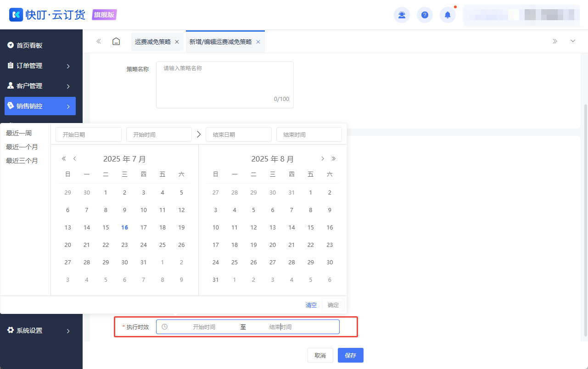Viewport: 588px width, 369px height.
Task: Select today's date July 16
Action: click(x=124, y=228)
